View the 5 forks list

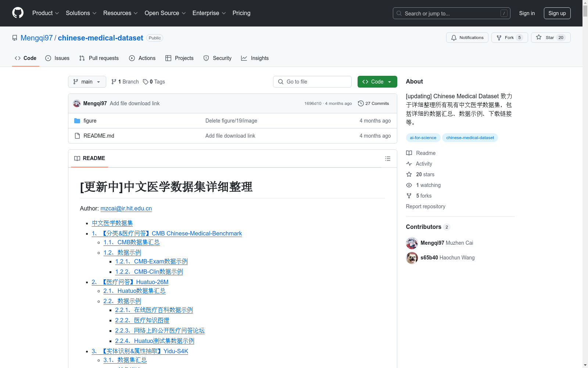419,196
